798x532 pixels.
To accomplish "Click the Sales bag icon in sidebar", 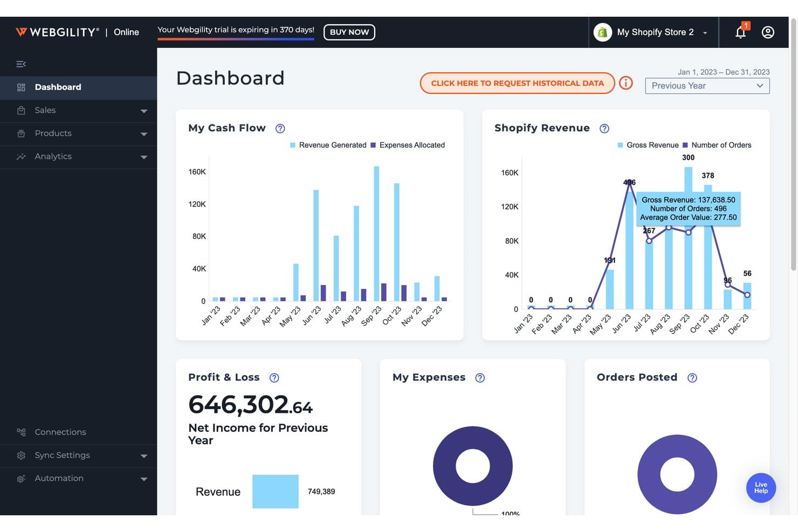I will click(x=21, y=110).
